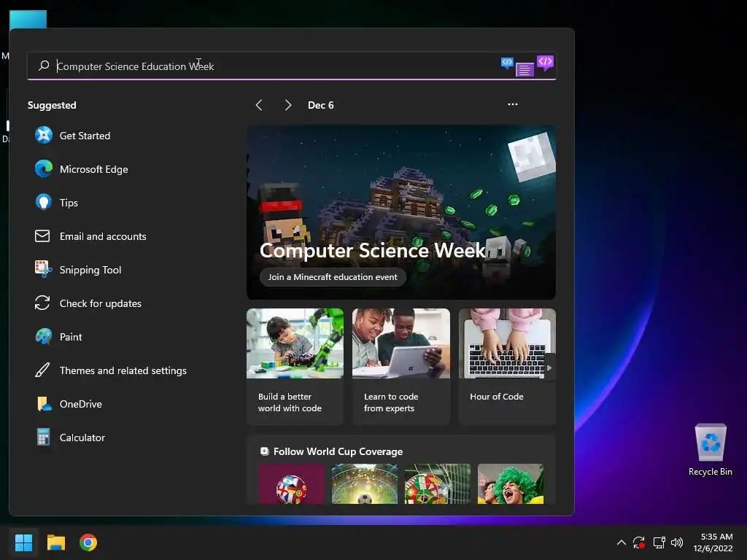Viewport: 747px width, 560px height.
Task: Select the Snipping Tool label
Action: [x=90, y=270]
